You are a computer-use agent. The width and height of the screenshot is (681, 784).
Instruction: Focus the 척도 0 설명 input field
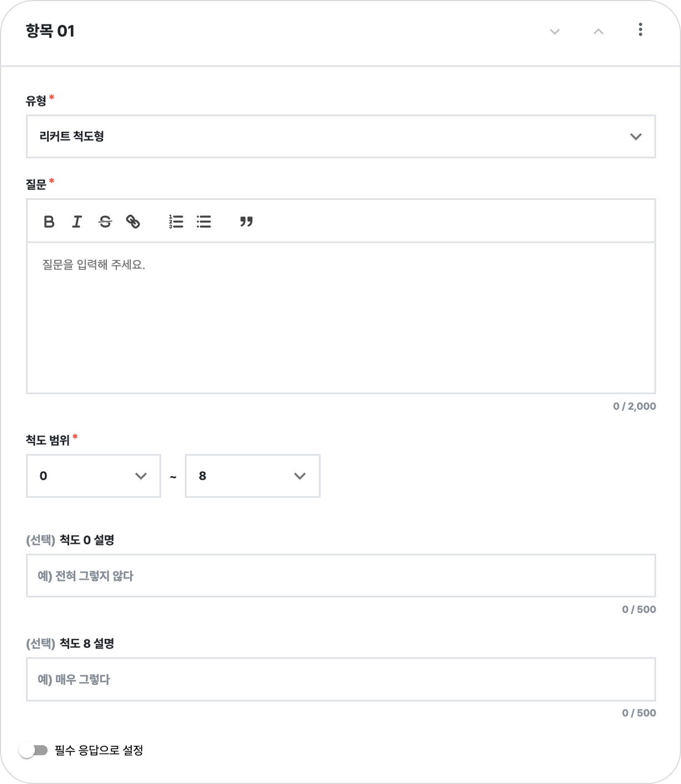tap(341, 575)
